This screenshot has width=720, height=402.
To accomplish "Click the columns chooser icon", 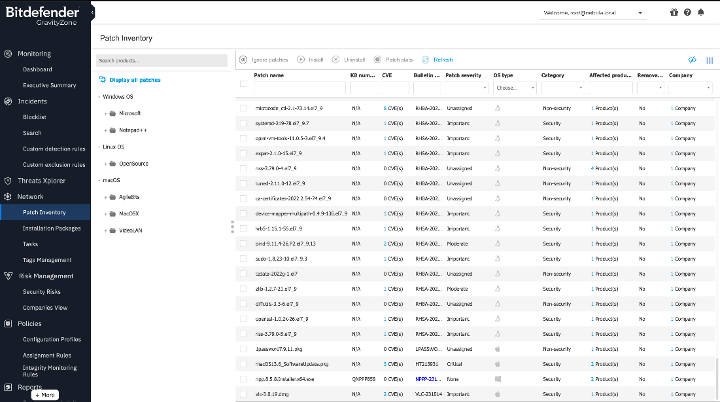I will pyautogui.click(x=709, y=60).
